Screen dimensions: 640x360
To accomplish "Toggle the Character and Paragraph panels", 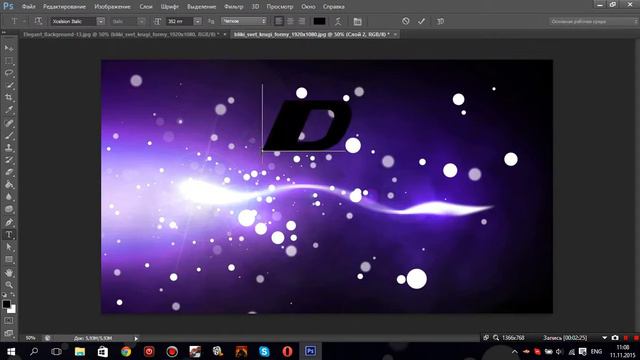I will [x=358, y=21].
